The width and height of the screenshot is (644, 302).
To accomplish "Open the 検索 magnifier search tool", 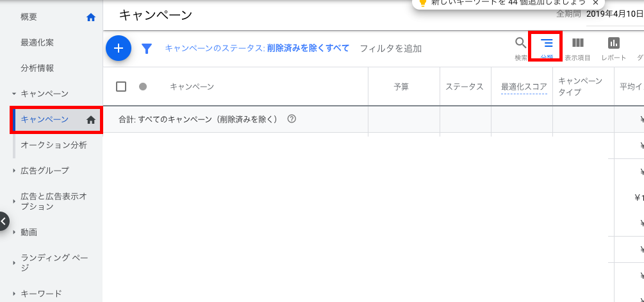I will 520,44.
